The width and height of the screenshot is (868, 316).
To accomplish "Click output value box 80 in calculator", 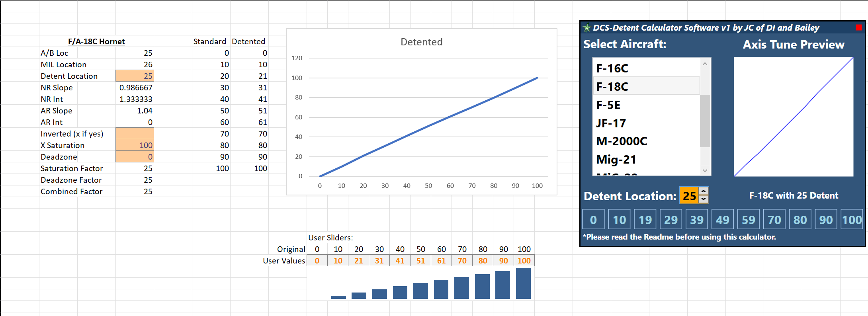I will tap(800, 219).
